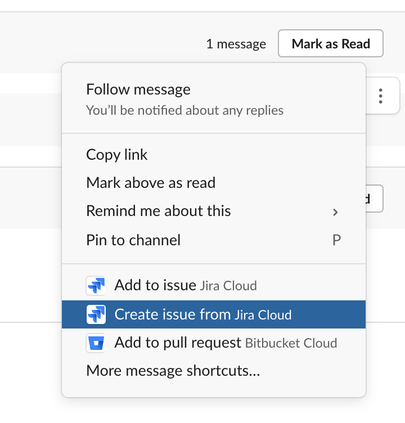Open the three-dot more actions icon

[x=380, y=96]
